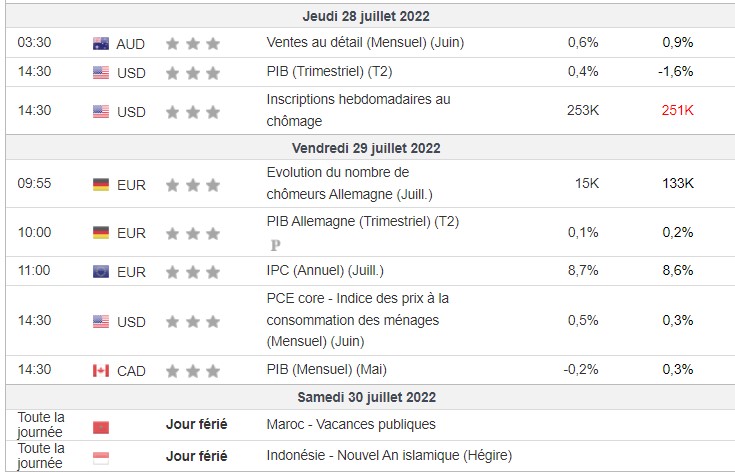This screenshot has height=472, width=735.
Task: Open Maroc - Vacances publiques holiday entry
Action: point(351,424)
